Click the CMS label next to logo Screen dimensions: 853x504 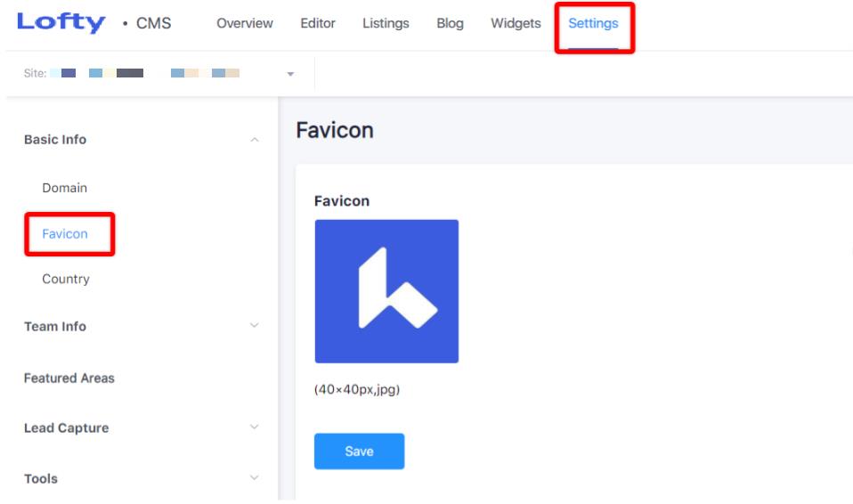pos(153,23)
